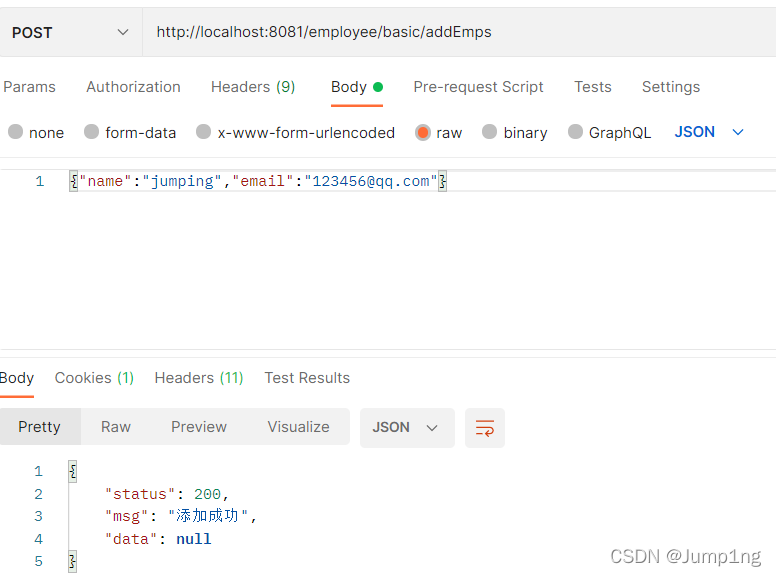This screenshot has height=576, width=776.
Task: Click the "status": 200 response line
Action: tap(166, 494)
